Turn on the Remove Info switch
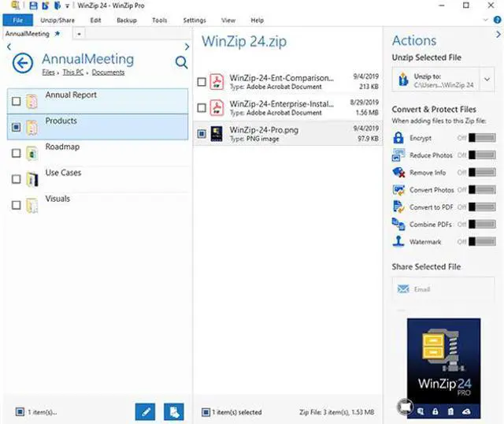Screen dimensions: 504x424 482,173
